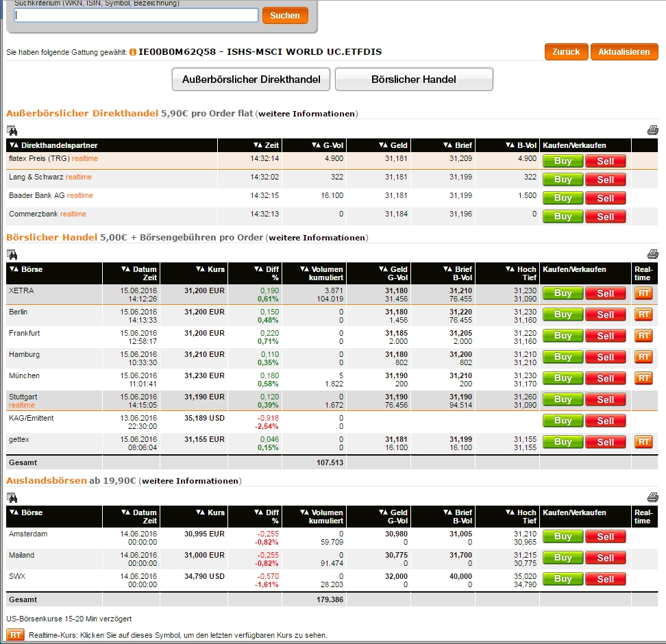Viewport: 666px width, 644px height.
Task: Open weitere Informationen for Direkthandel fees
Action: point(307,114)
